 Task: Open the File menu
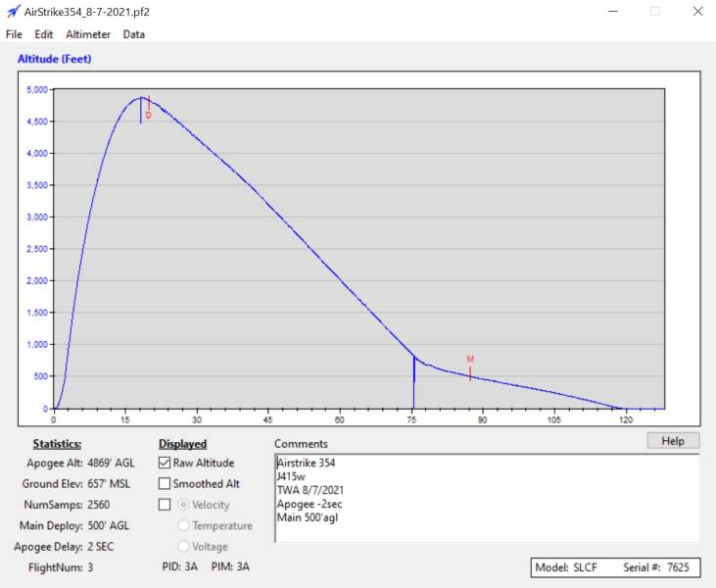[x=14, y=34]
